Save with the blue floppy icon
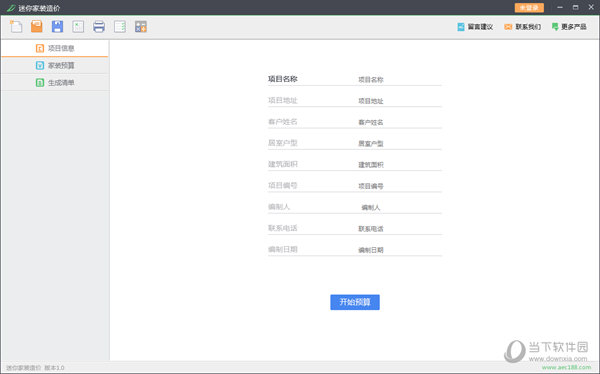 pyautogui.click(x=57, y=26)
